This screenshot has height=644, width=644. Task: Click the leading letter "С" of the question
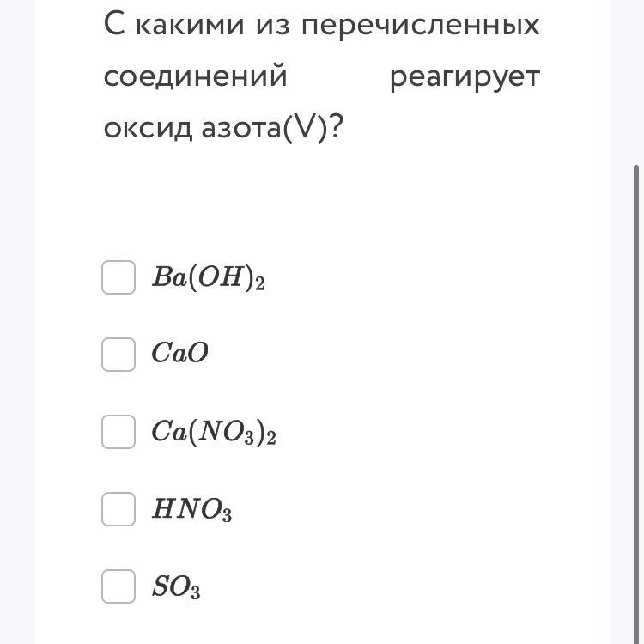[x=114, y=24]
